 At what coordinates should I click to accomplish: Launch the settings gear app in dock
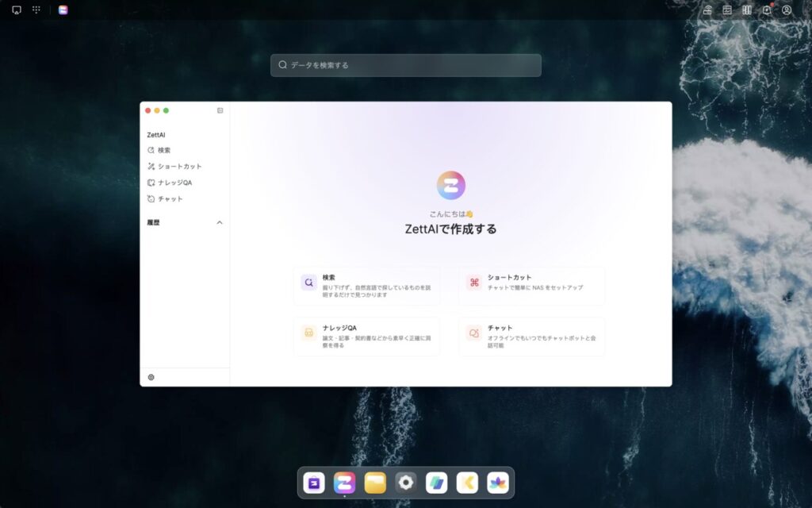pos(406,483)
